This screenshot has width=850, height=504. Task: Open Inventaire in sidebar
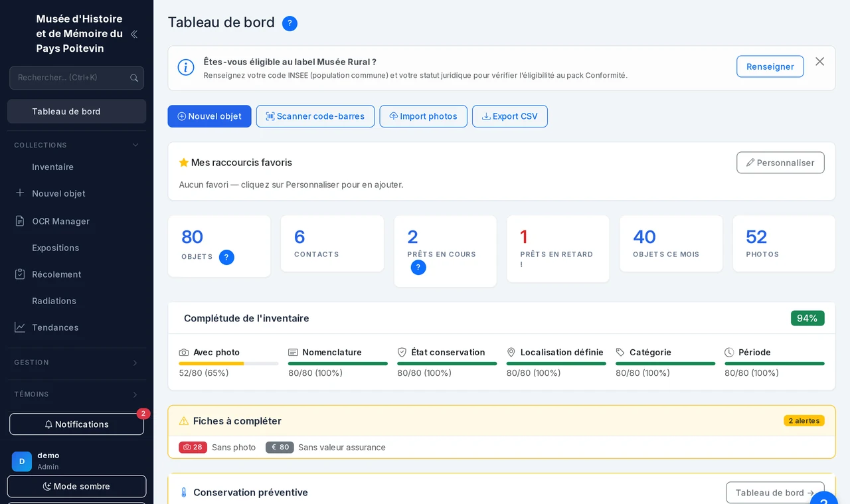pyautogui.click(x=76, y=167)
